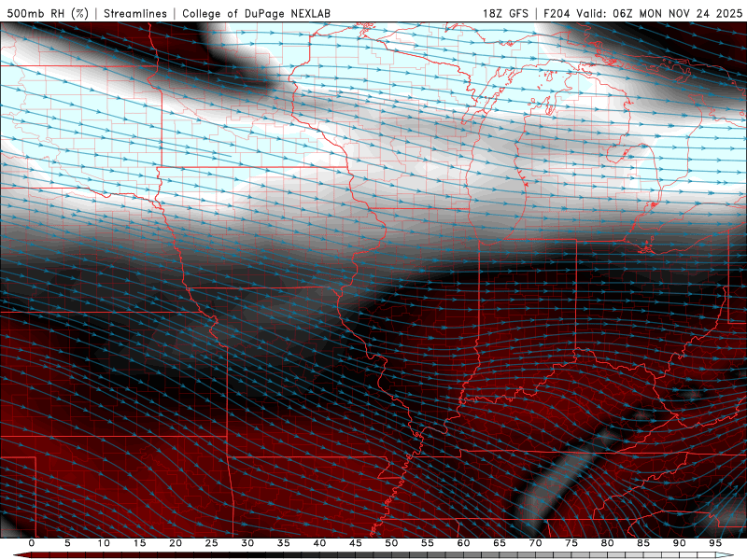Select the colorbar label '35'
This screenshot has width=747, height=560.
pyautogui.click(x=284, y=543)
